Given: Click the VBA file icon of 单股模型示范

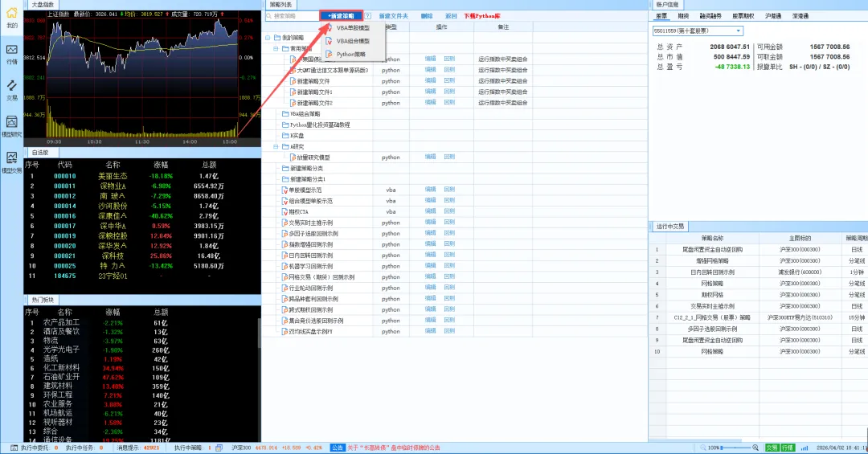Looking at the screenshot, I should [285, 190].
